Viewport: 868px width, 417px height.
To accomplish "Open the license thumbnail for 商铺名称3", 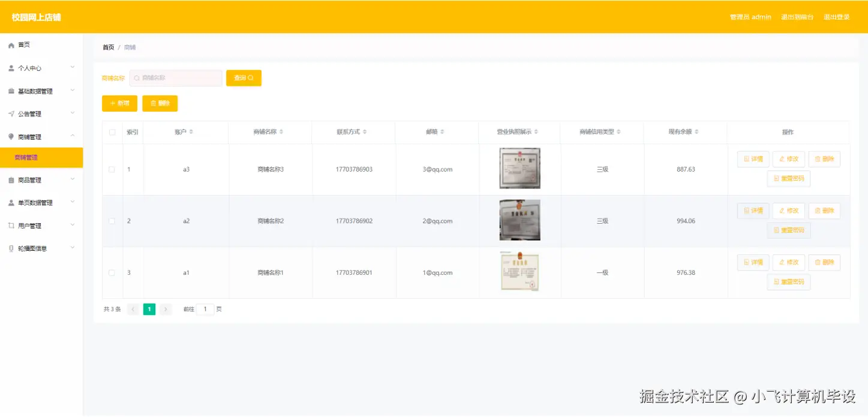I will [520, 169].
